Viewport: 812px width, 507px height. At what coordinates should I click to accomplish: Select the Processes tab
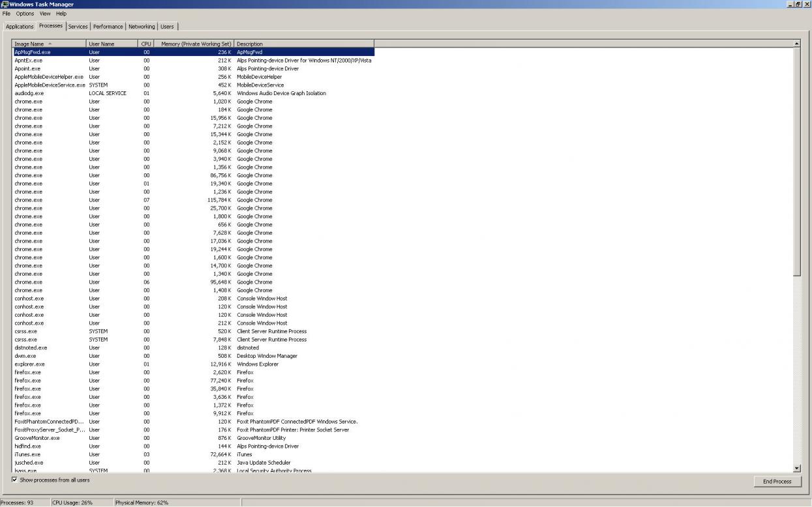tap(51, 26)
